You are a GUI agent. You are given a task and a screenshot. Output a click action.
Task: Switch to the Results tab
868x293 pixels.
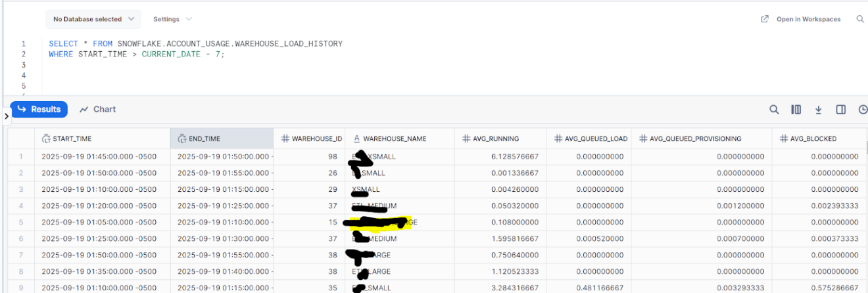[x=39, y=109]
